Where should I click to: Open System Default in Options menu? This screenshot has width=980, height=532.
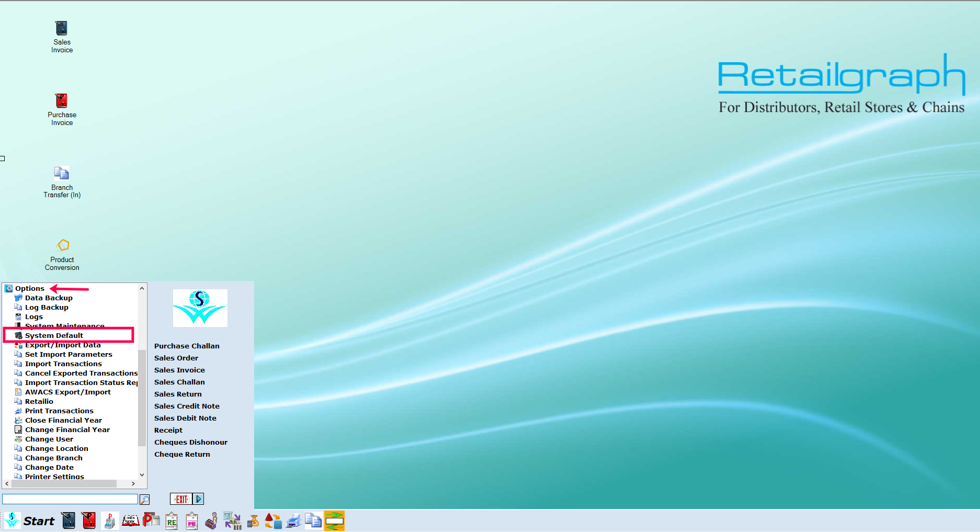tap(54, 335)
